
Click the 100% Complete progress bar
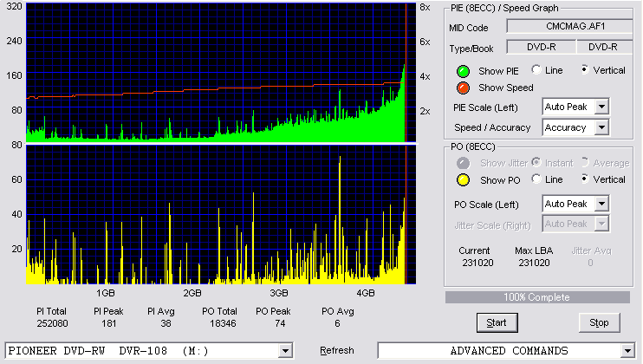(537, 297)
